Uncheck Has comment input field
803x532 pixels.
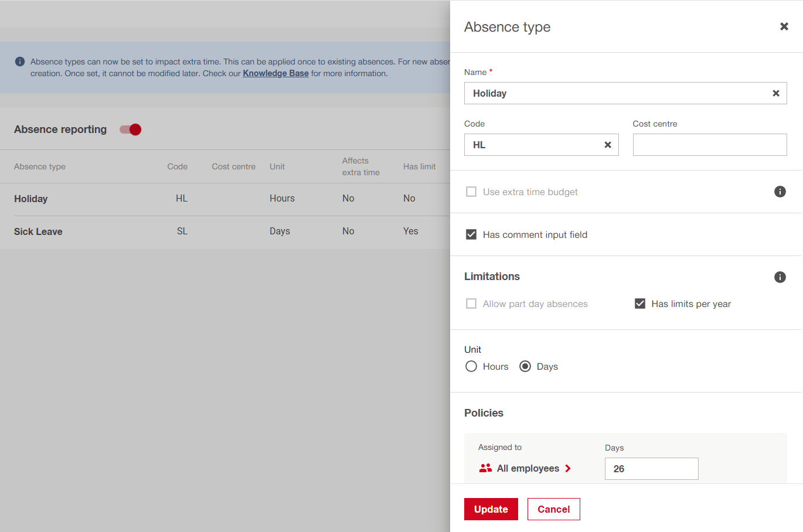[x=471, y=234]
